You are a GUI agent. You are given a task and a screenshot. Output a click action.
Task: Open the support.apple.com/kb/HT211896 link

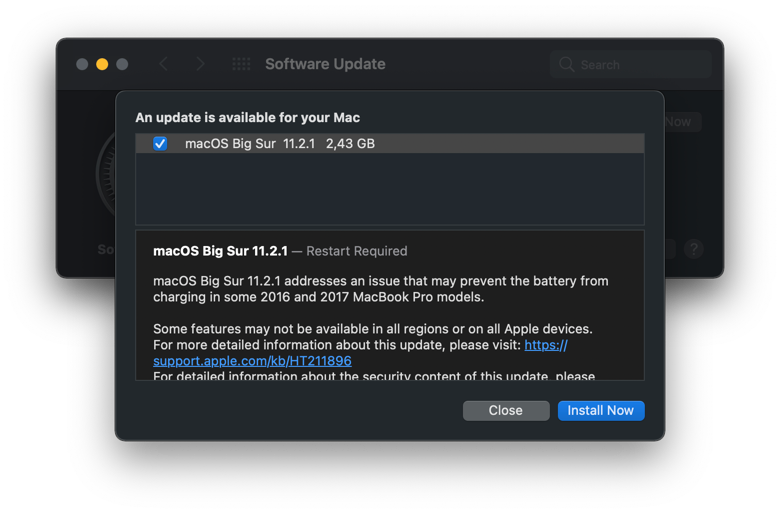tap(252, 360)
